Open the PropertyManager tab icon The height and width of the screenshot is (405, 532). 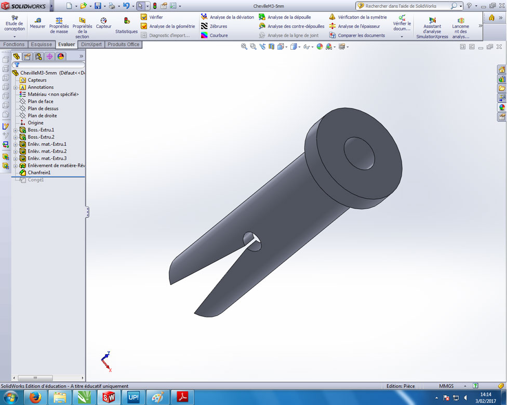(x=28, y=56)
